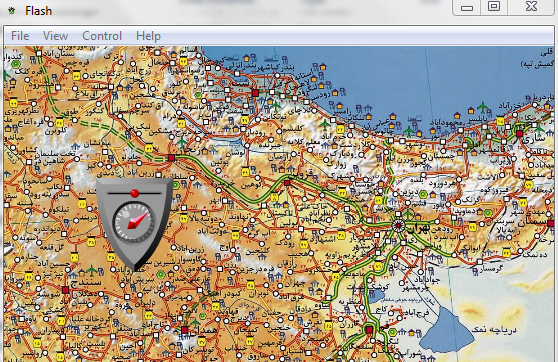Click the green airplane icon above Sanandaj label
The height and width of the screenshot is (362, 558).
point(91,270)
